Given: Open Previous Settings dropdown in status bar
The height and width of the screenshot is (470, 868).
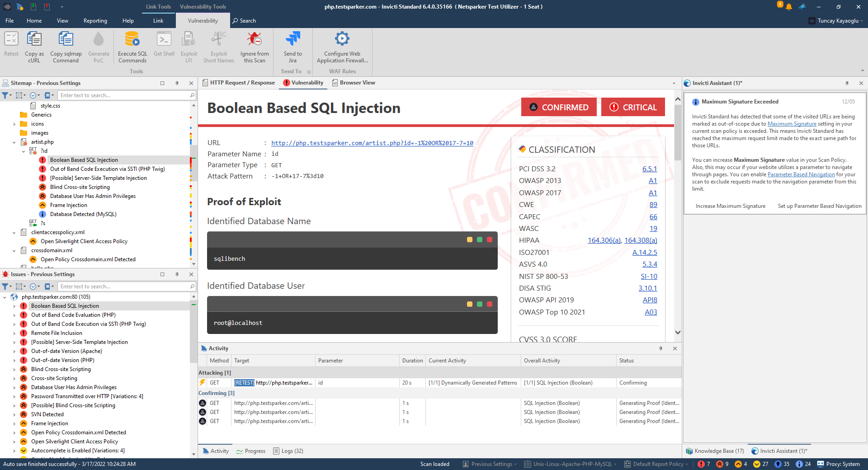Looking at the screenshot, I should [x=490, y=464].
